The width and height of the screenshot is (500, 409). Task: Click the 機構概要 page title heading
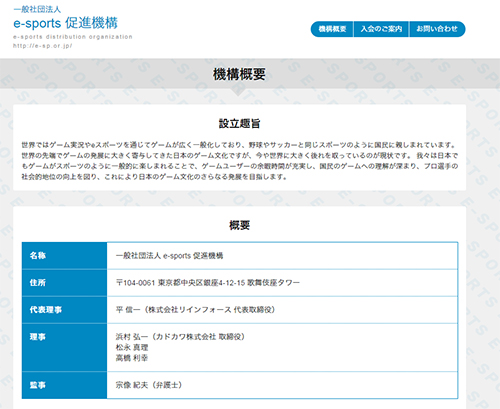tap(239, 74)
